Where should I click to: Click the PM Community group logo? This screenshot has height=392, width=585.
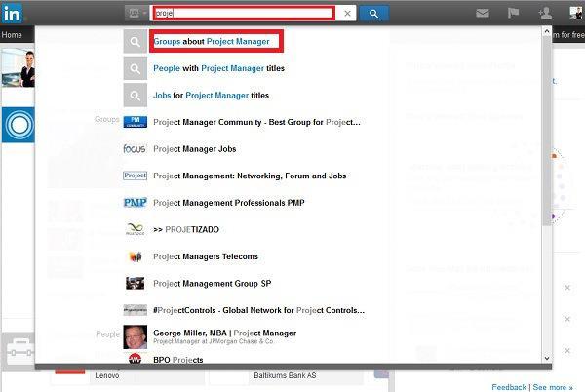click(136, 122)
